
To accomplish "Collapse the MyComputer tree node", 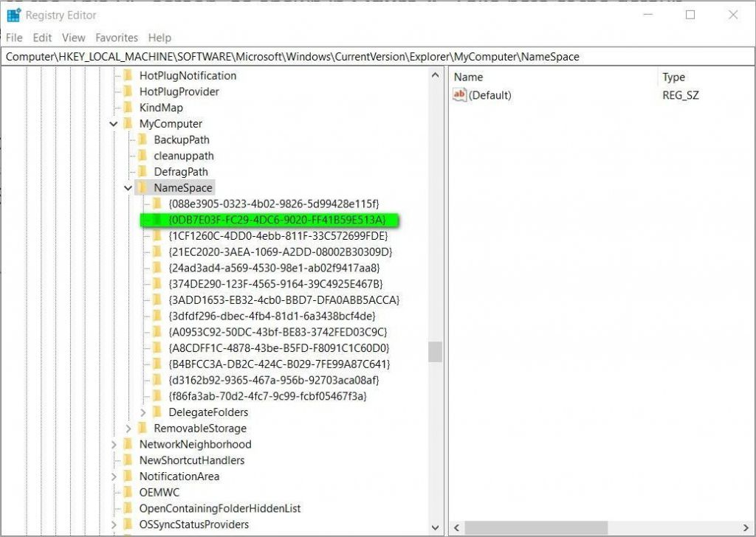I will point(113,123).
